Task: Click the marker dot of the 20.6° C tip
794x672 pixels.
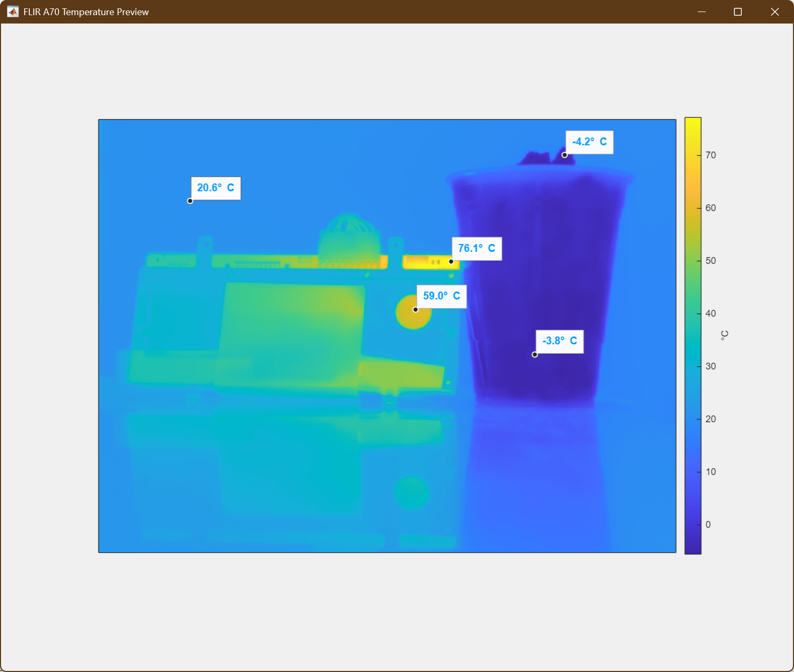Action: tap(190, 201)
